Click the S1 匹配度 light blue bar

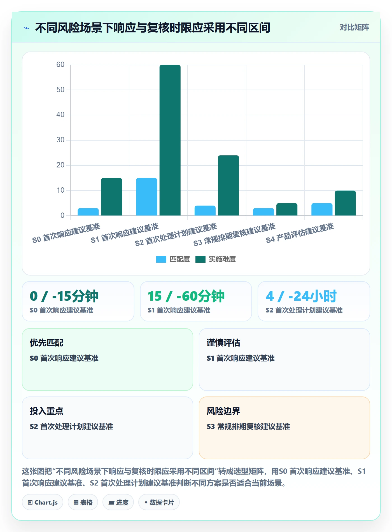146,197
